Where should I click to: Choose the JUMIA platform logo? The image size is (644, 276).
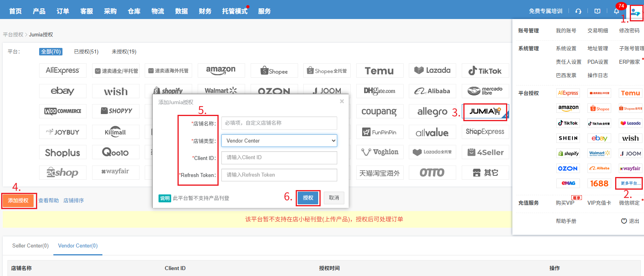click(x=485, y=111)
